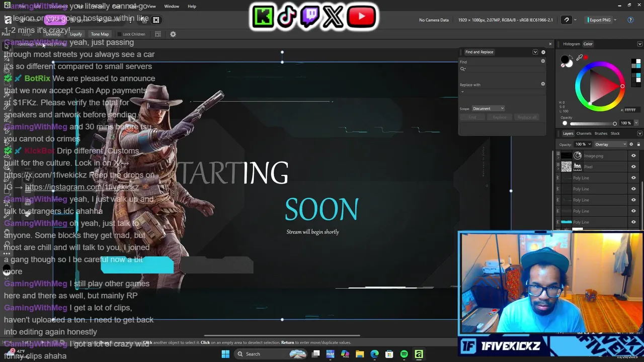Switch to the Channels tab

[584, 133]
